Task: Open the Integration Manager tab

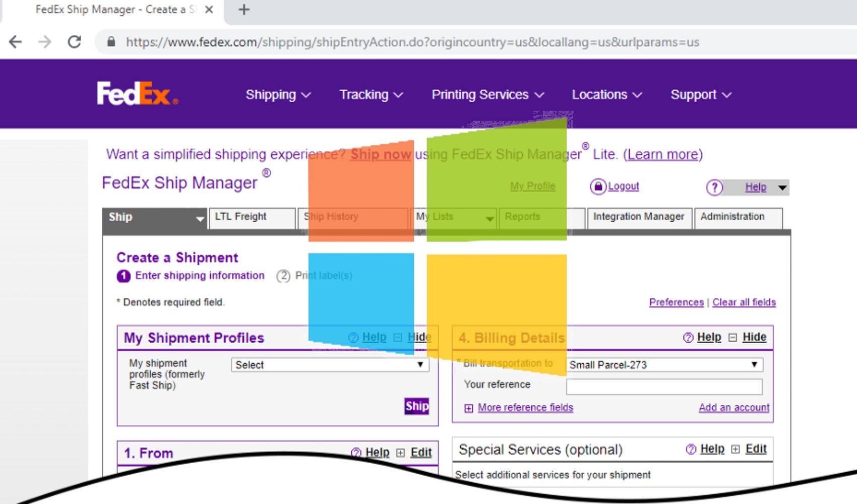Action: tap(639, 218)
